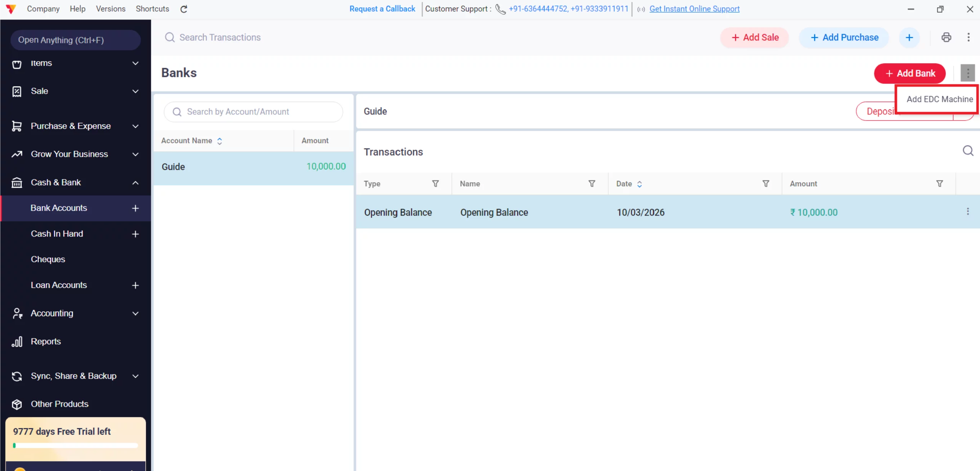Click the Add Purchase button
980x471 pixels.
(844, 37)
